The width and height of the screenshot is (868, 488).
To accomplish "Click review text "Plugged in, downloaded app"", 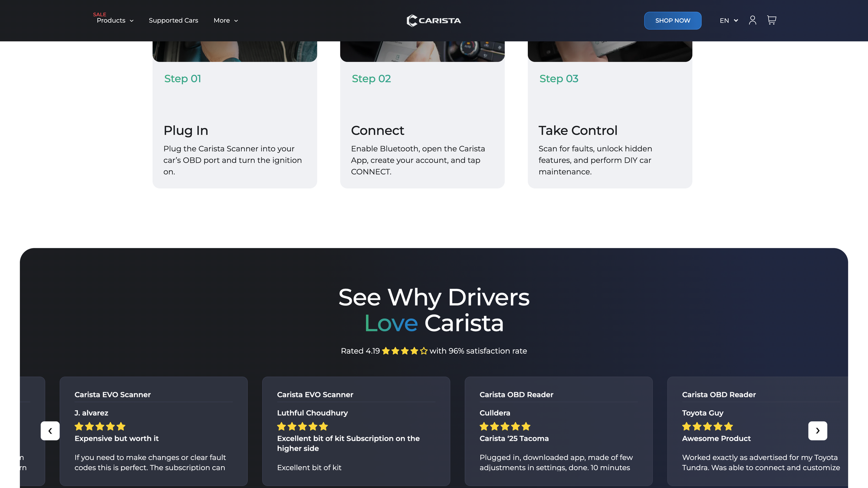I will point(556,462).
